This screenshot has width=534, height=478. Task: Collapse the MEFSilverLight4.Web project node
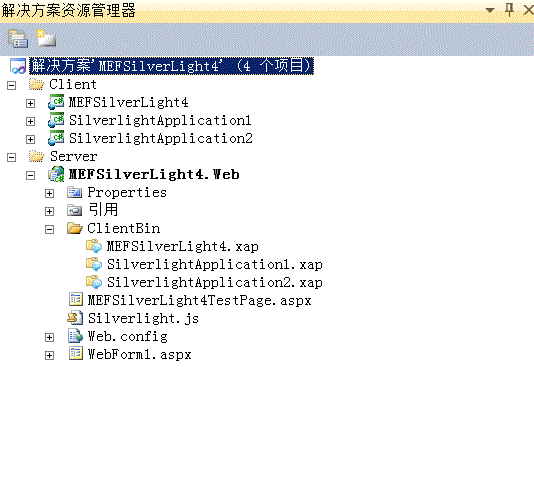point(31,176)
